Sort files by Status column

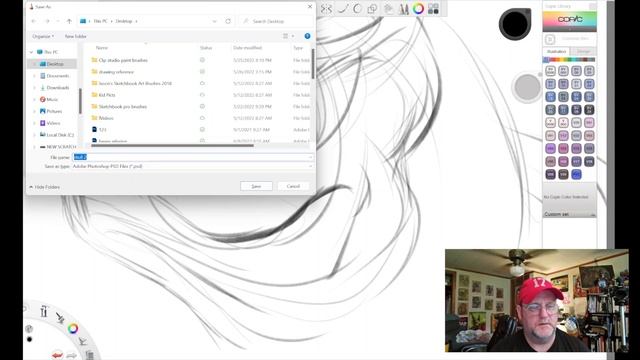coord(206,48)
